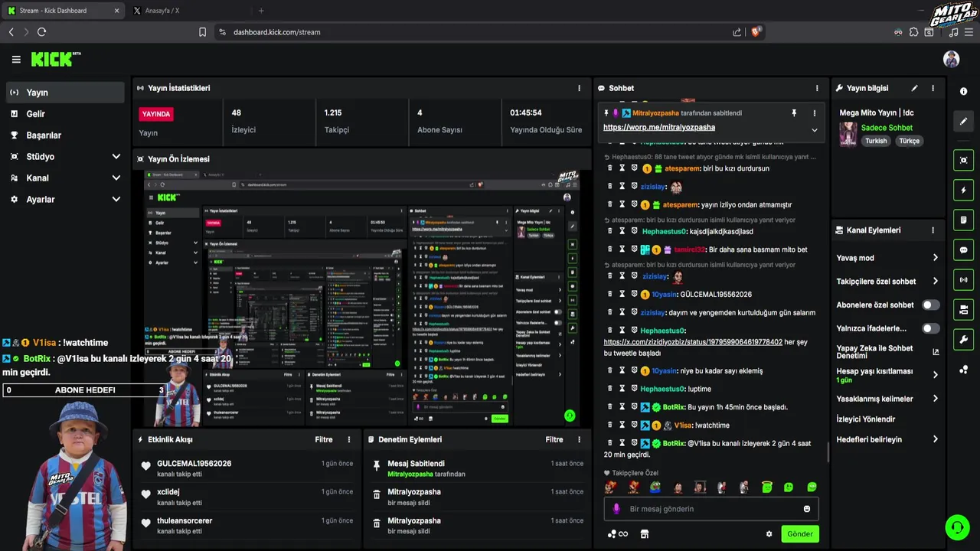Screen dimensions: 980x551
Task: Open the x.com zizidiyozbiz status link
Action: coord(693,342)
